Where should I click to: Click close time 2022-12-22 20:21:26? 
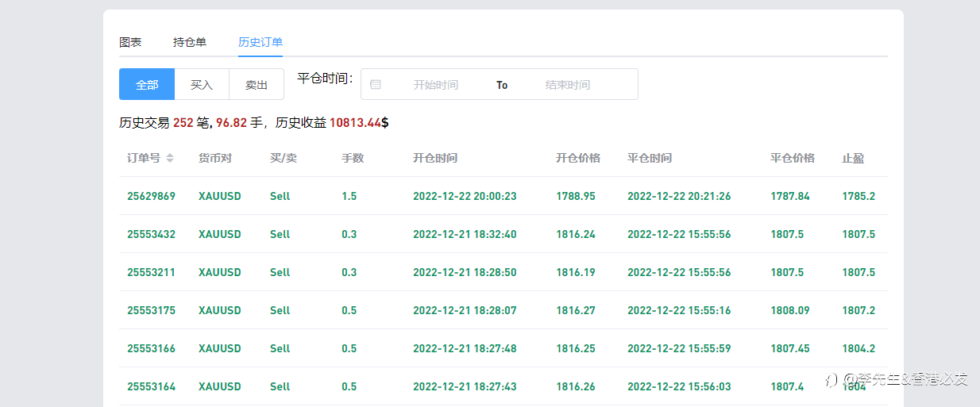coord(679,196)
